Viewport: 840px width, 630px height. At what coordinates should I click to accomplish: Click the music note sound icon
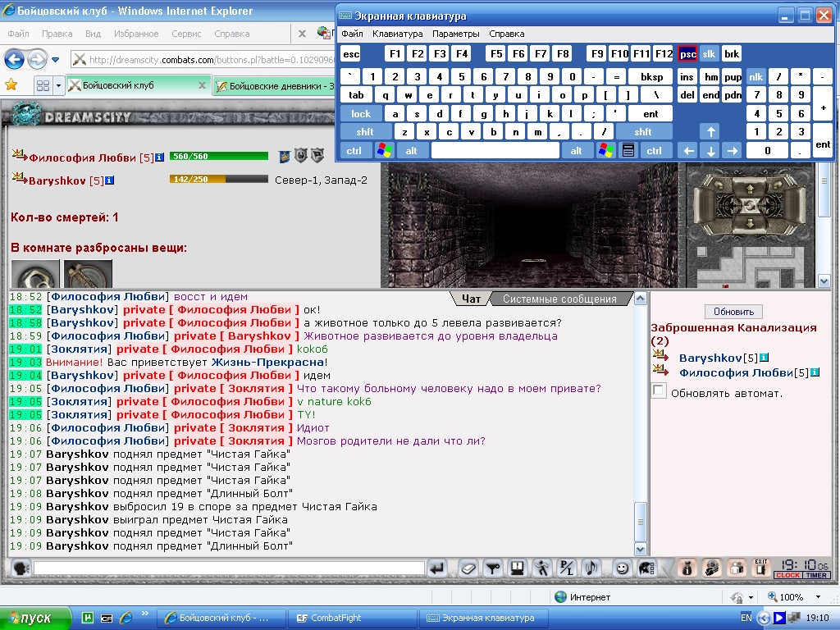591,568
